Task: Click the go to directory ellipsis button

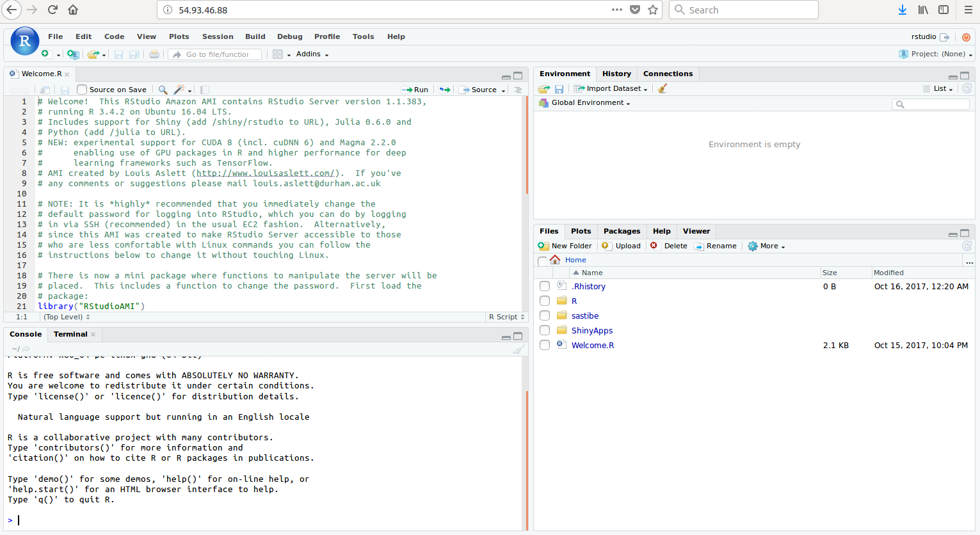Action: (x=969, y=260)
